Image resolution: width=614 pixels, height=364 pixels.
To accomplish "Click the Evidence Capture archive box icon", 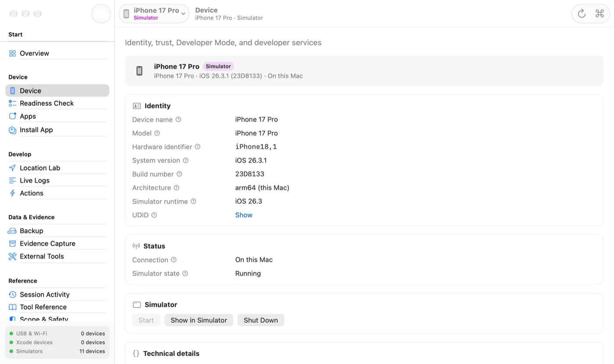I will [x=12, y=243].
